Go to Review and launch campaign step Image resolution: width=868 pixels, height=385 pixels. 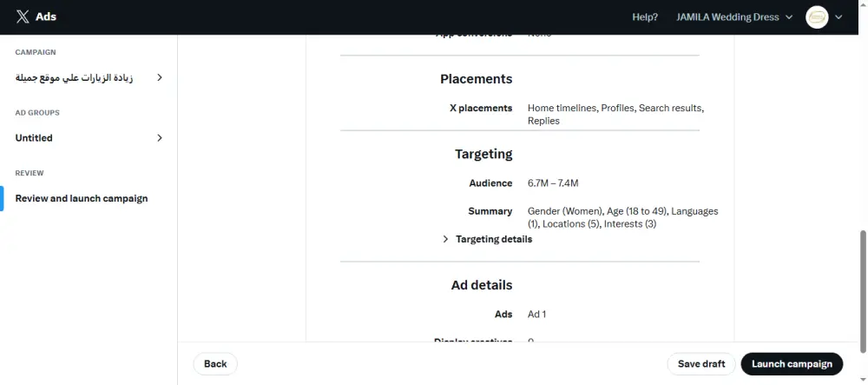[82, 198]
